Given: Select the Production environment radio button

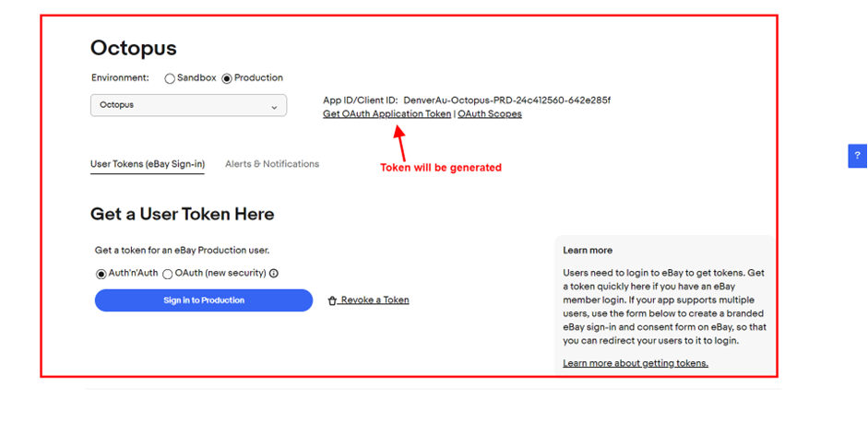Looking at the screenshot, I should pos(226,78).
